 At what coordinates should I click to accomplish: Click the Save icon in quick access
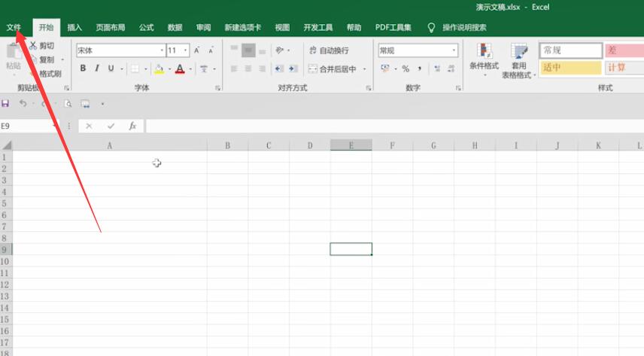(x=5, y=104)
